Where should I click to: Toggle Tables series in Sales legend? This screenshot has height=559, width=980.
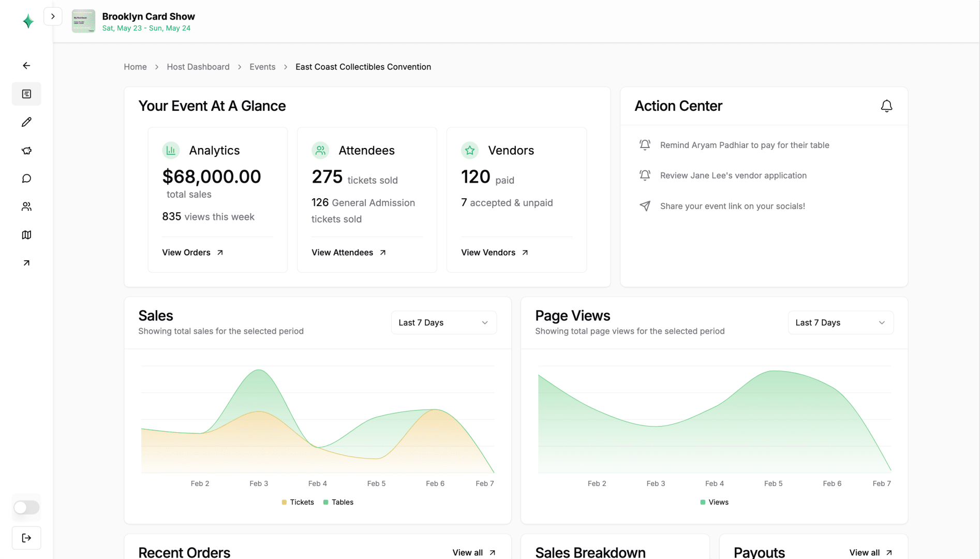tap(338, 502)
